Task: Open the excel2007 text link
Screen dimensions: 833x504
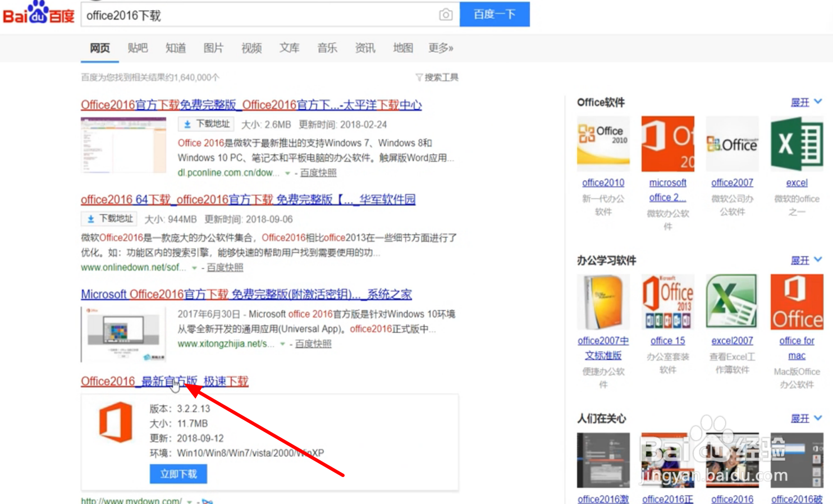Action: click(x=733, y=341)
